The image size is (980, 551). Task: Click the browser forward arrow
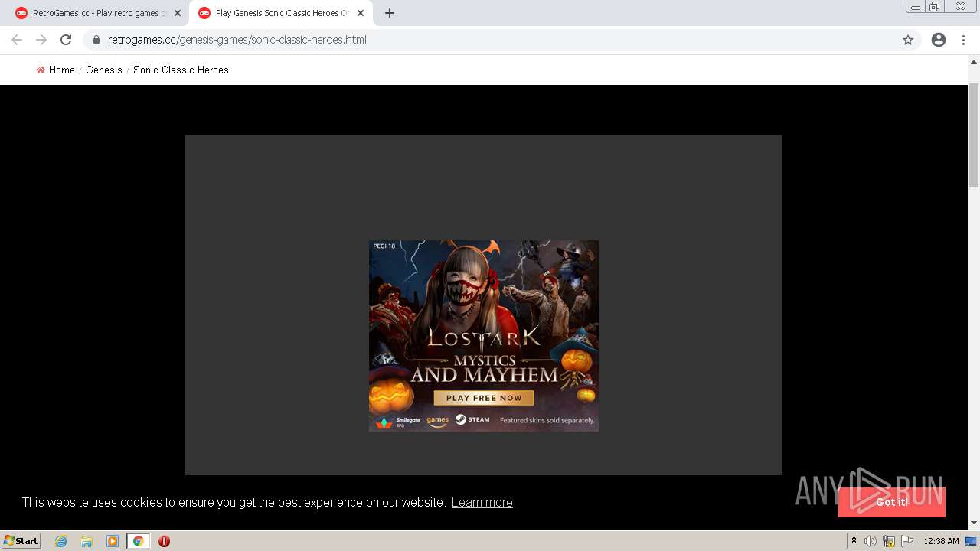coord(41,40)
